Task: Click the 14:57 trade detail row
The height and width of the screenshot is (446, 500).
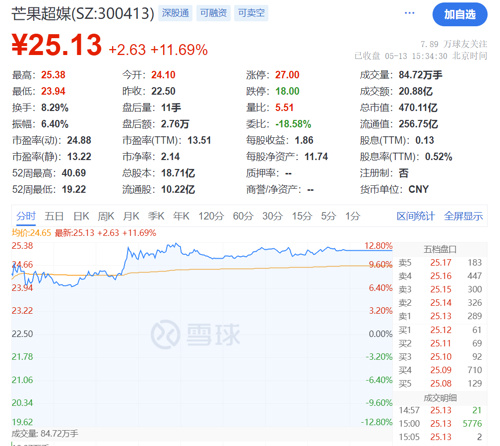Action: (440, 410)
